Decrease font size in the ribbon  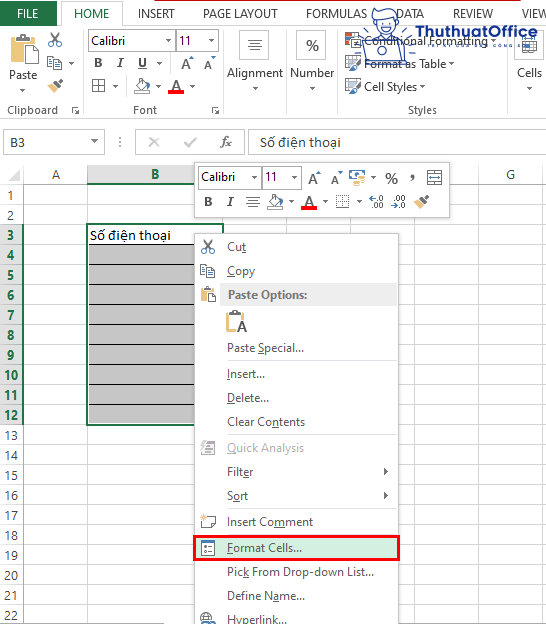(209, 63)
